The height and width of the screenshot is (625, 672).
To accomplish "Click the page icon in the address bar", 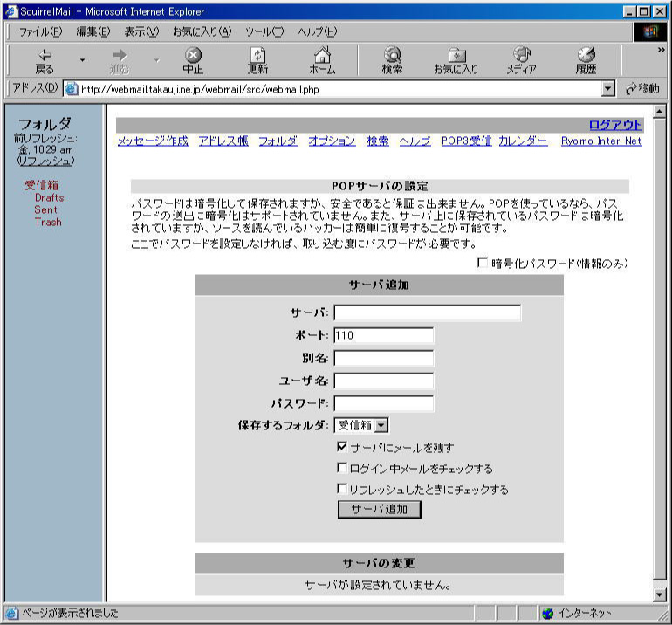I will [72, 89].
